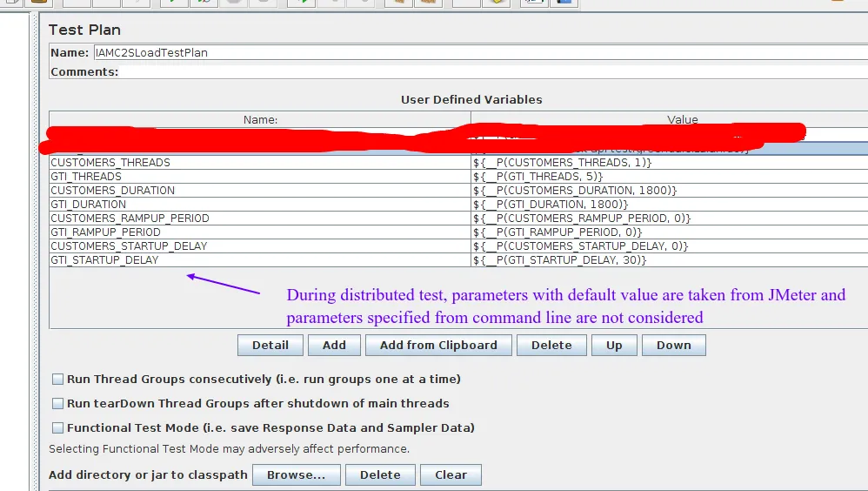Screen dimensions: 868x491
Task: Select the GTI_RAMPUP_PERIOD name cell
Action: [x=260, y=232]
